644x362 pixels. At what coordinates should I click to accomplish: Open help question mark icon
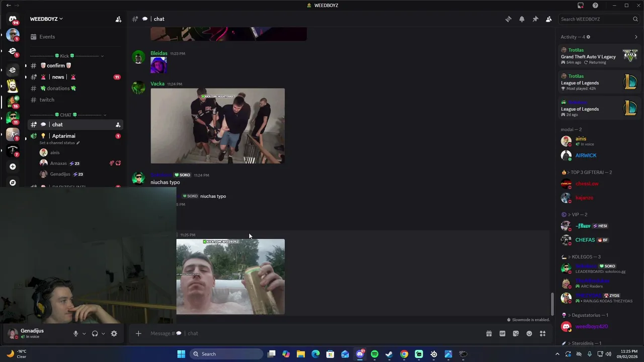click(x=595, y=6)
